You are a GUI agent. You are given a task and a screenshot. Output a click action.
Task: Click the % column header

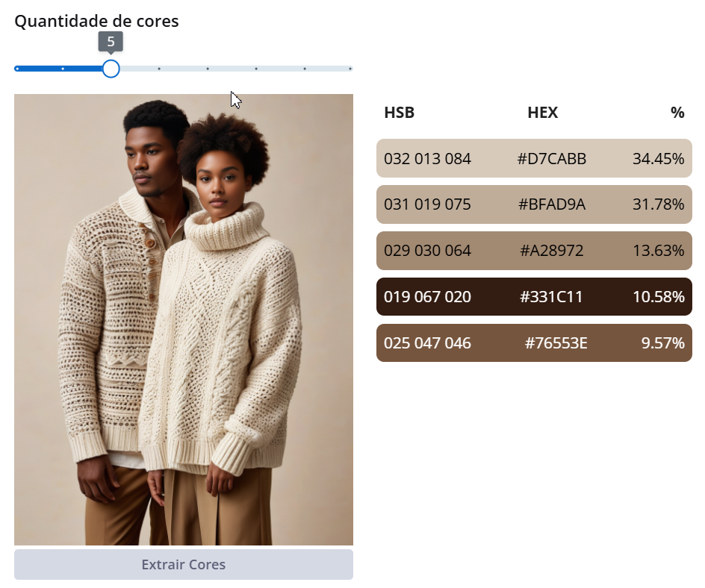pos(677,112)
